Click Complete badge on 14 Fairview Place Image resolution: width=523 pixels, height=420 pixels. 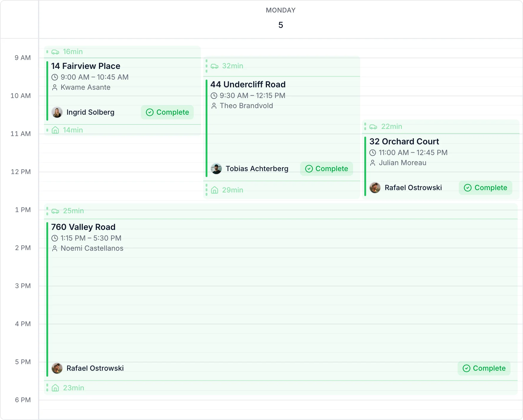tap(167, 112)
